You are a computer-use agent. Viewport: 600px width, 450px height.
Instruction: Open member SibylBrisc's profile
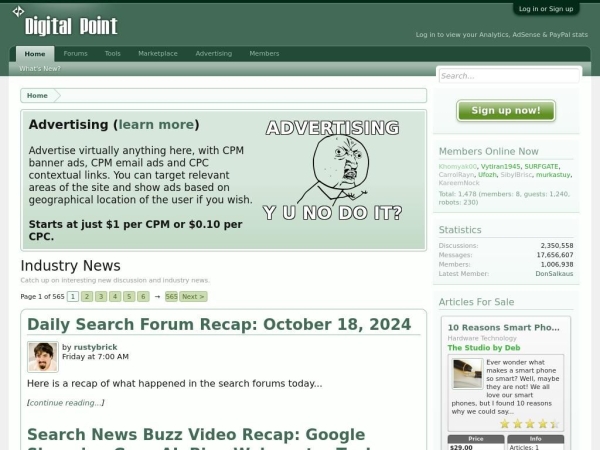coord(516,175)
